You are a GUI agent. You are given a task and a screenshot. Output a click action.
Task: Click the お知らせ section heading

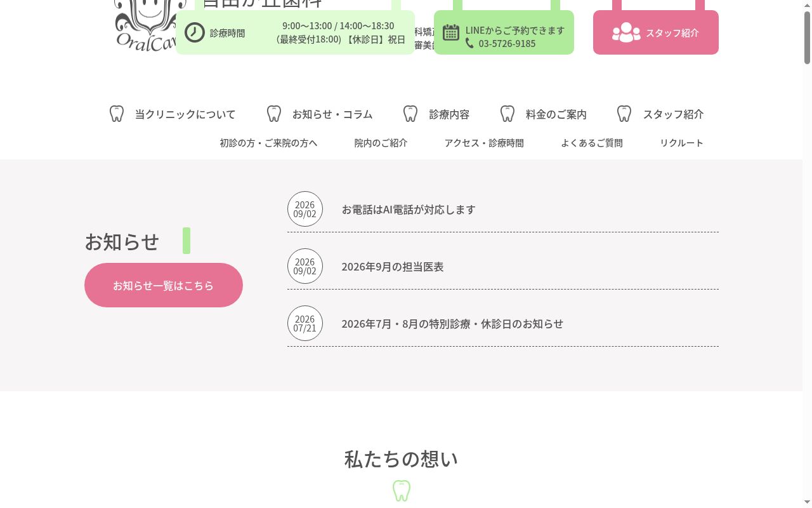122,241
